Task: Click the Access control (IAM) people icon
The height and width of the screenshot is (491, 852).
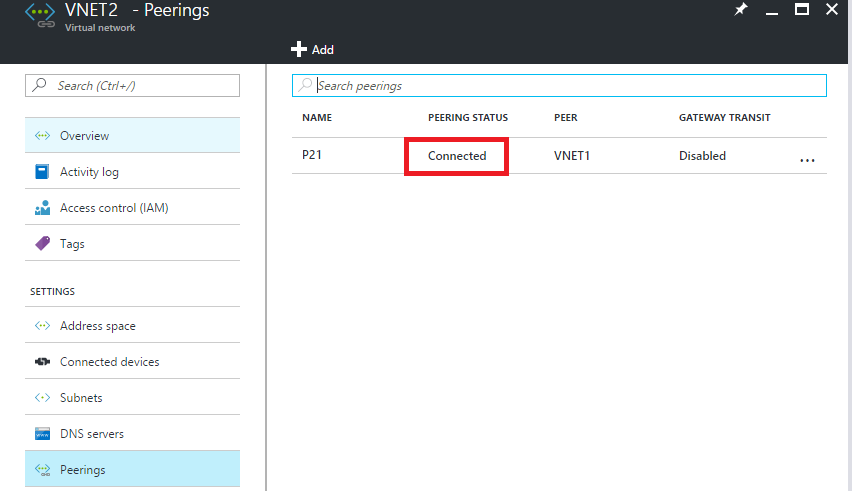Action: [x=42, y=207]
